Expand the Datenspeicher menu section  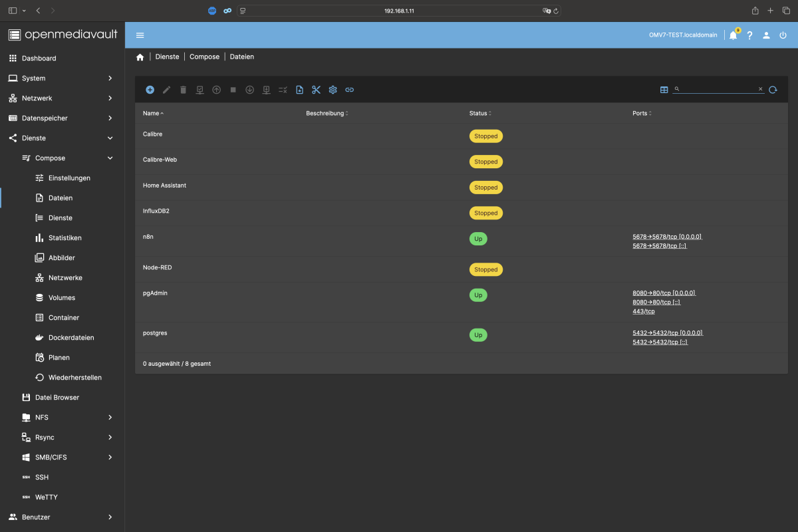62,118
